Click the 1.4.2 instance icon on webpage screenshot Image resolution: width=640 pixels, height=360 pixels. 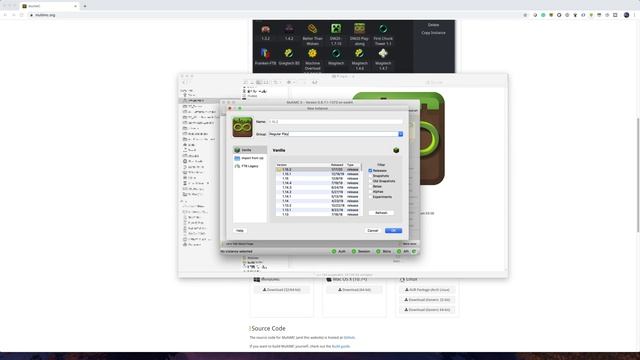pos(289,29)
